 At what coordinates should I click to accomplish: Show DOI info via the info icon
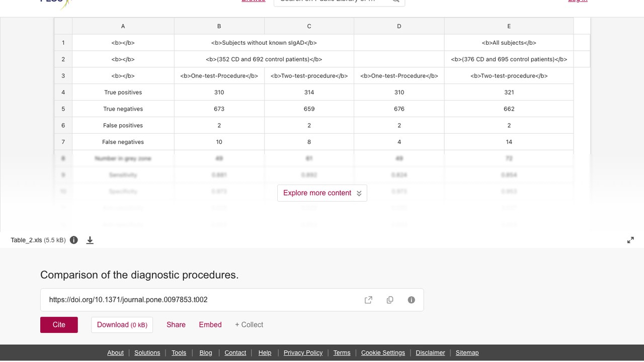[411, 300]
